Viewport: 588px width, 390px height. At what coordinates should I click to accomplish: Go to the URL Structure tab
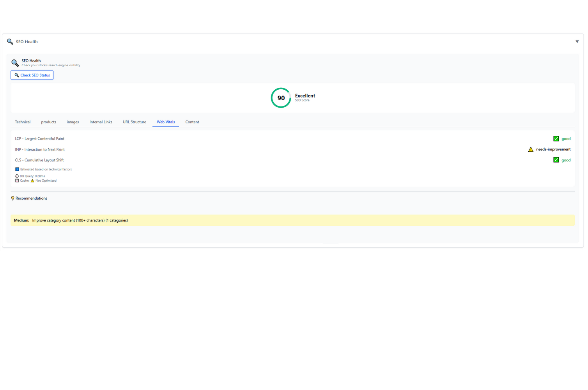coord(134,122)
